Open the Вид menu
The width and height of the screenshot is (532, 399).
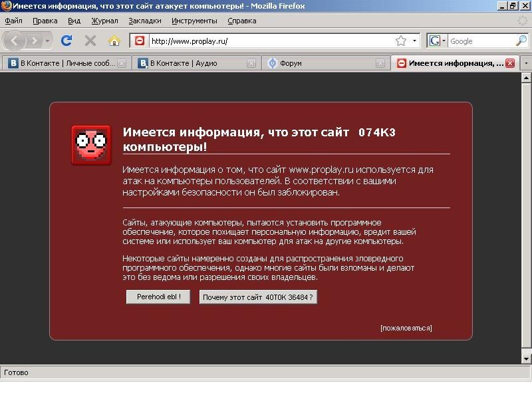click(74, 21)
